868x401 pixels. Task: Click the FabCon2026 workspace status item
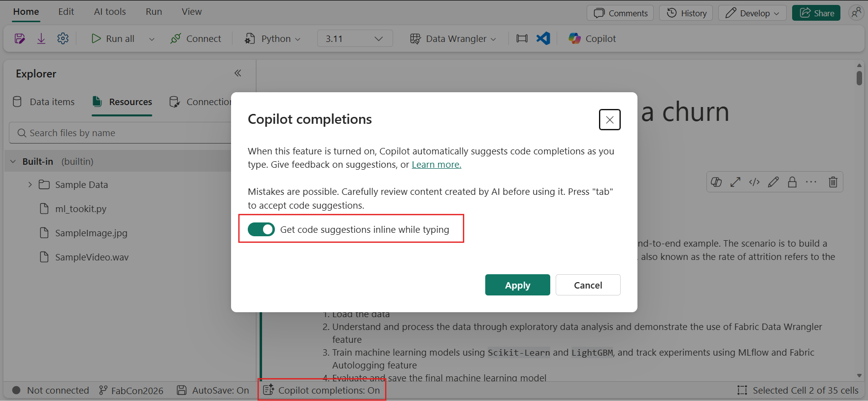(131, 390)
